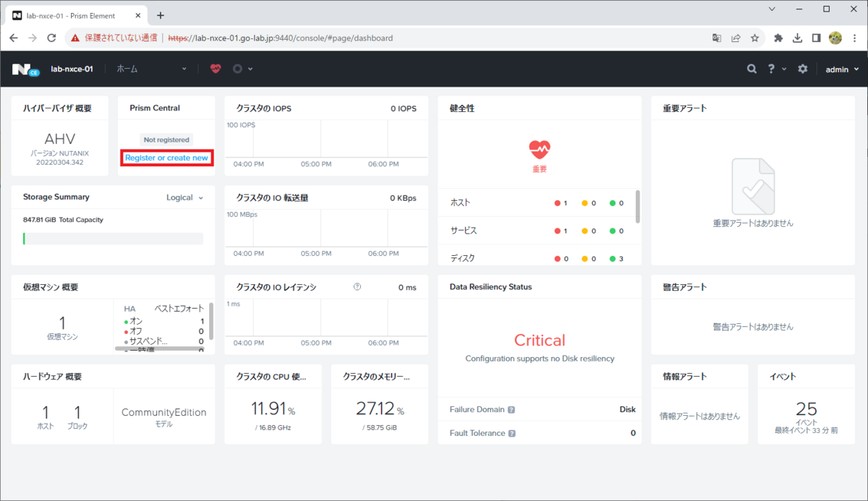
Task: Click the not-secure warning triangle icon
Action: pyautogui.click(x=75, y=38)
